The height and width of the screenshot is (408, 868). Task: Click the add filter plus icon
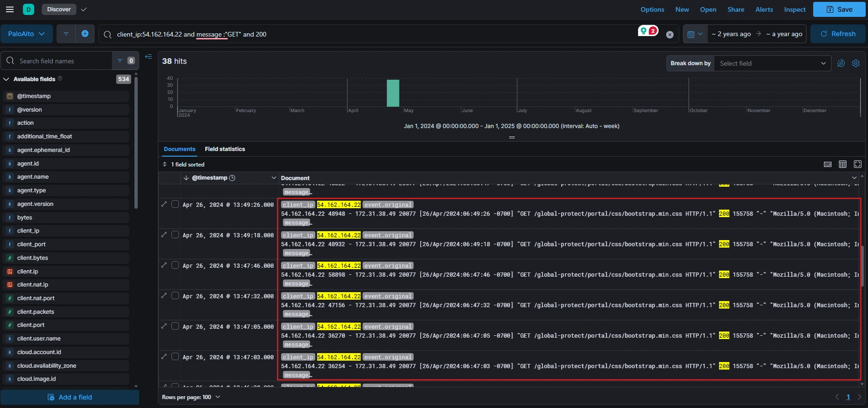pyautogui.click(x=85, y=34)
